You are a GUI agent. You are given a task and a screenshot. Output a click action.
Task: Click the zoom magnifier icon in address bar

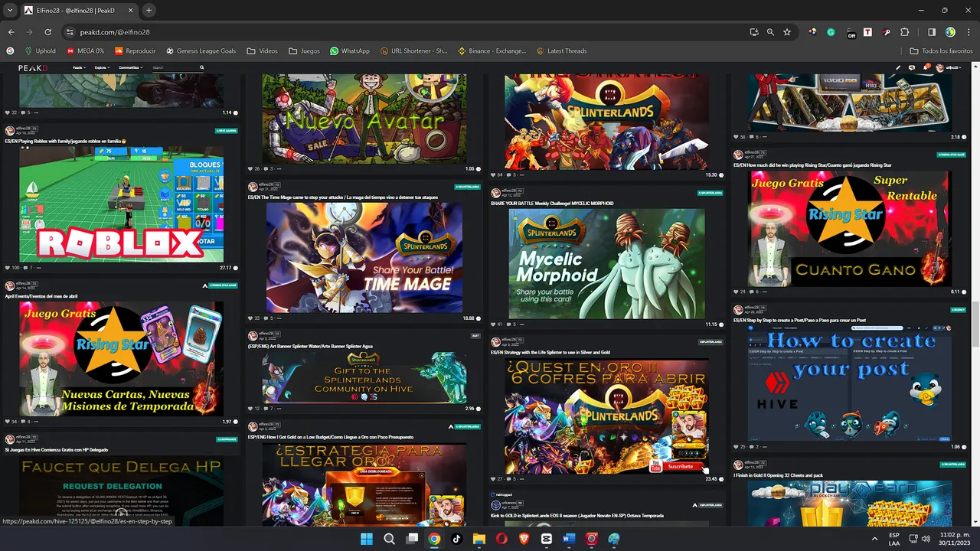[770, 32]
